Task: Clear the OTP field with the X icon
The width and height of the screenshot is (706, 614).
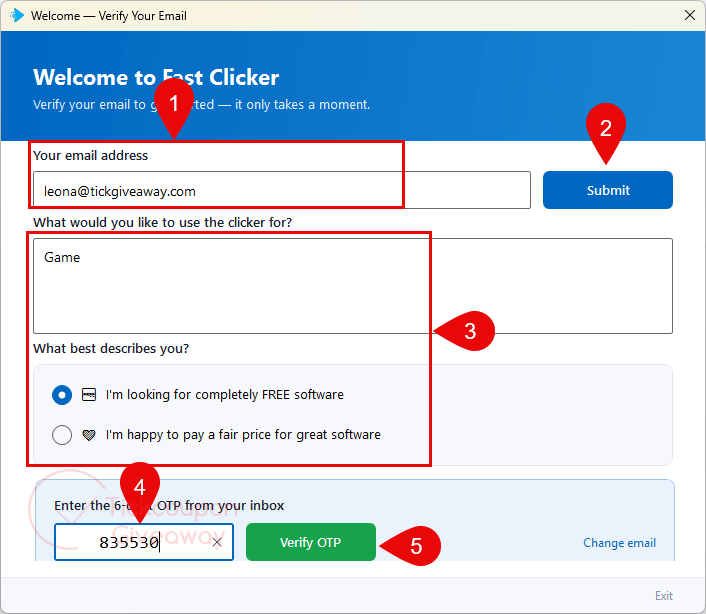Action: pos(217,542)
